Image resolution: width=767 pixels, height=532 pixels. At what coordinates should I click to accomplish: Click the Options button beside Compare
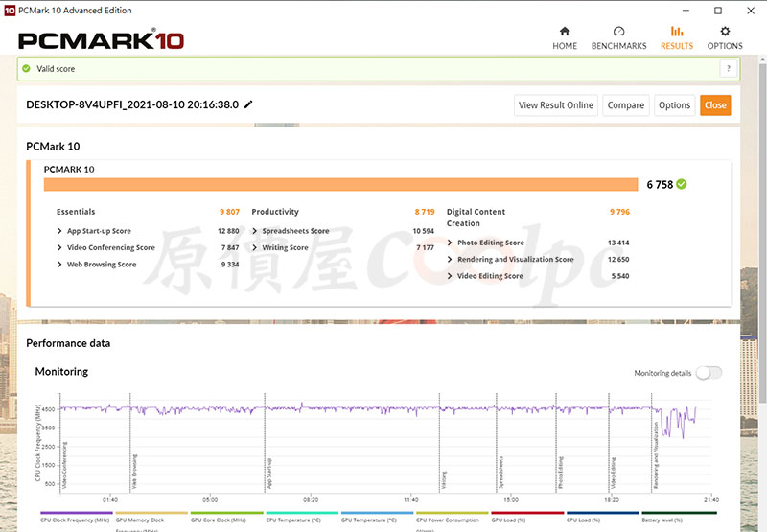(x=674, y=105)
